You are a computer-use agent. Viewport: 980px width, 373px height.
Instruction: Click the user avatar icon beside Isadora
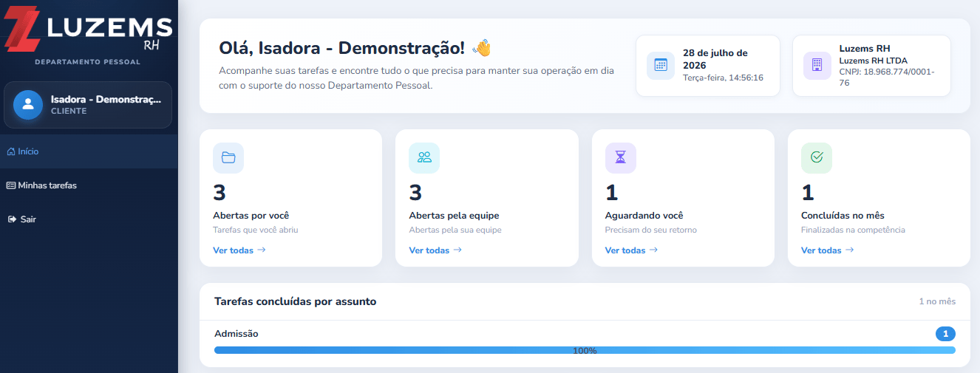pos(28,105)
